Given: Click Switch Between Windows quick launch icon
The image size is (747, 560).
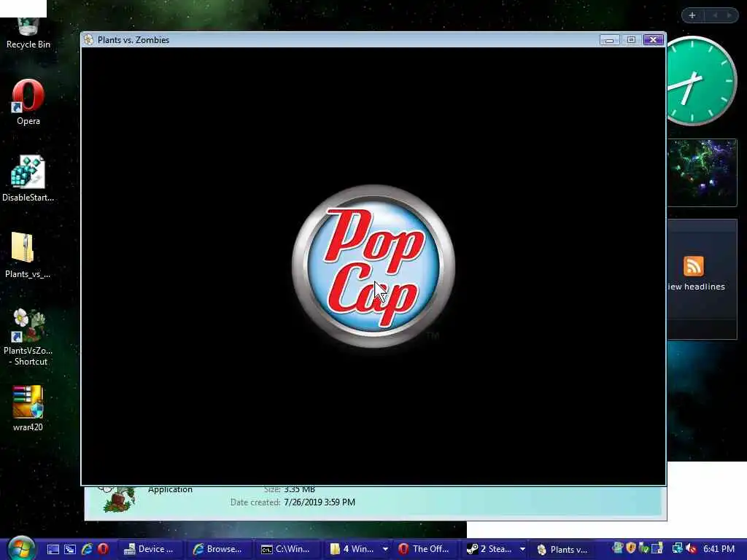Looking at the screenshot, I should tap(69, 549).
